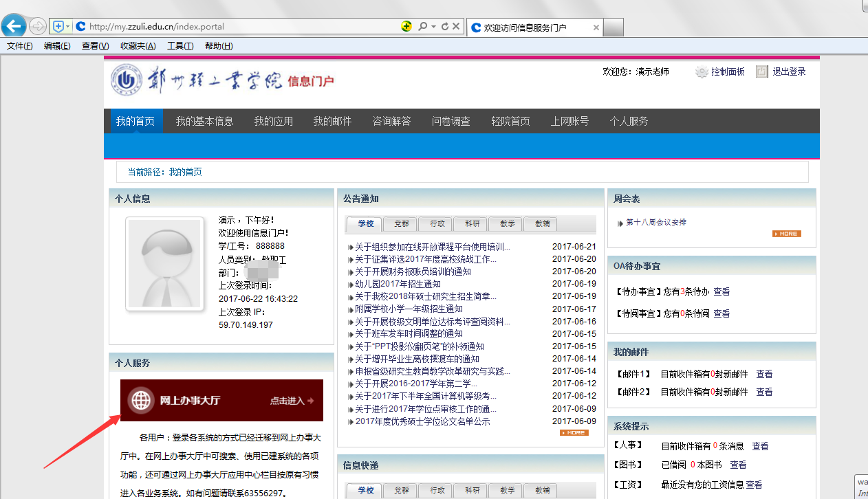The width and height of the screenshot is (868, 499).
Task: Go to 我的基本信息 in navigation bar
Action: click(x=204, y=121)
